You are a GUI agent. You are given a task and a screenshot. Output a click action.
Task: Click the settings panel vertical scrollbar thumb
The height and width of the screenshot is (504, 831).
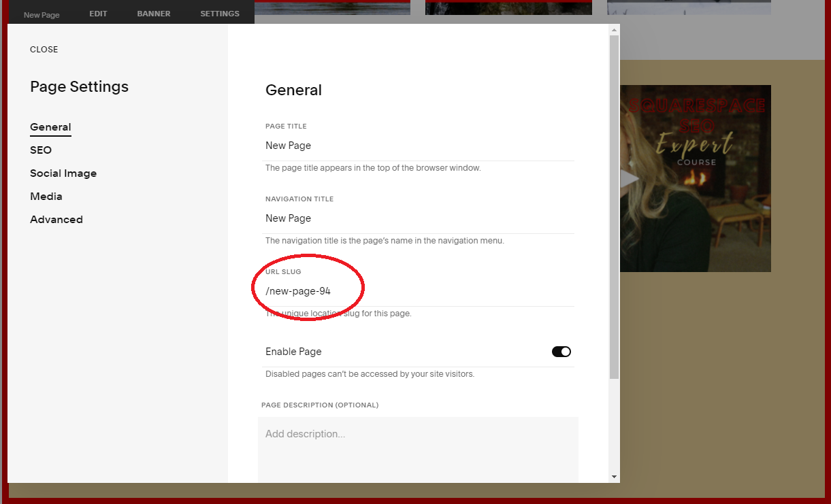click(615, 207)
